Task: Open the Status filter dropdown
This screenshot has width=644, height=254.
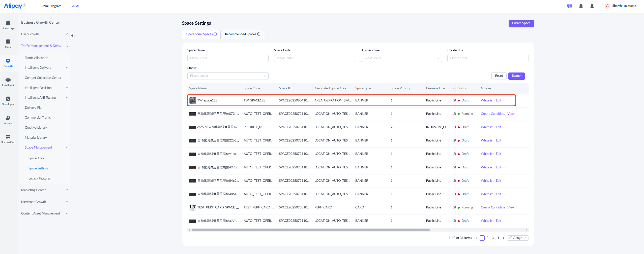Action: tap(228, 76)
